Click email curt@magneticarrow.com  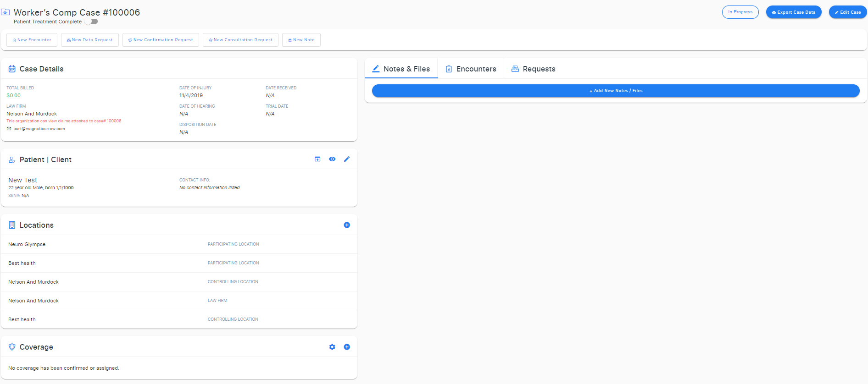tap(39, 129)
